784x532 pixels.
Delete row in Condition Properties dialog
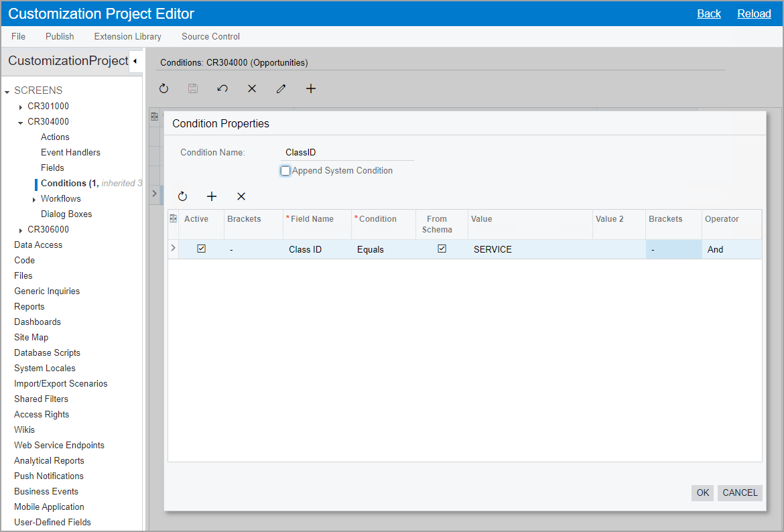(241, 196)
